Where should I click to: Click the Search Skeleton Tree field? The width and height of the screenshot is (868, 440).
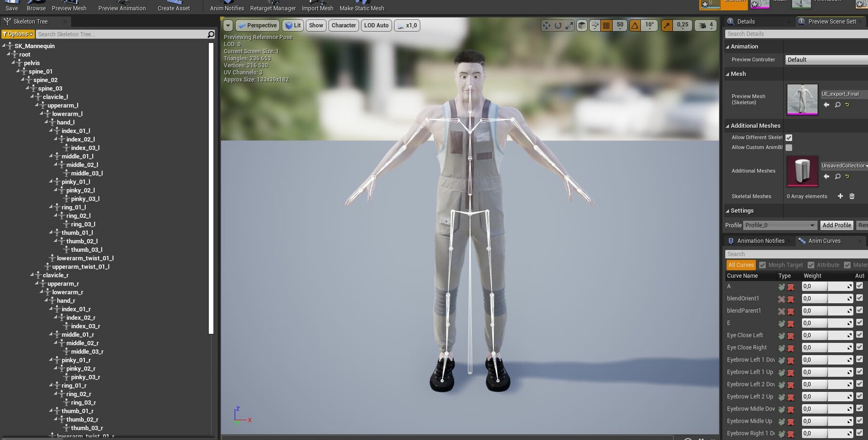(121, 34)
